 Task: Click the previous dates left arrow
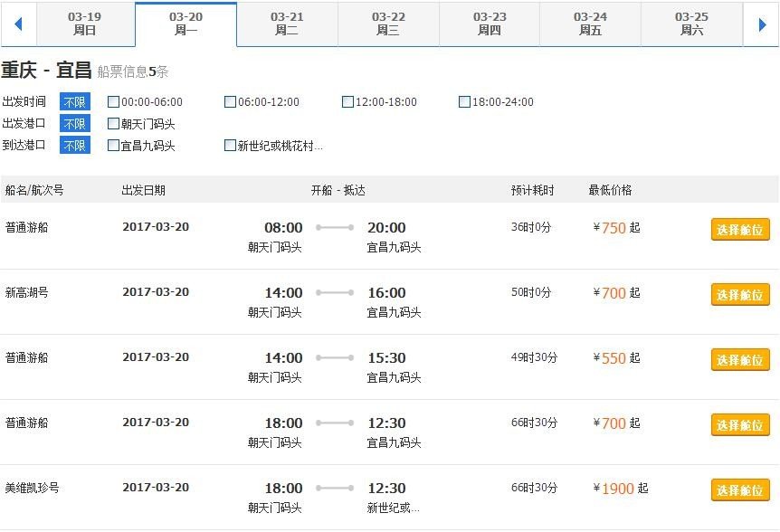pos(18,24)
